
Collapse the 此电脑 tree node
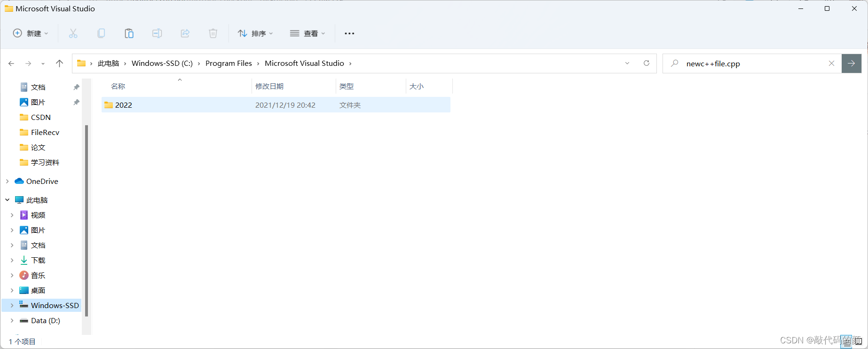[7, 200]
